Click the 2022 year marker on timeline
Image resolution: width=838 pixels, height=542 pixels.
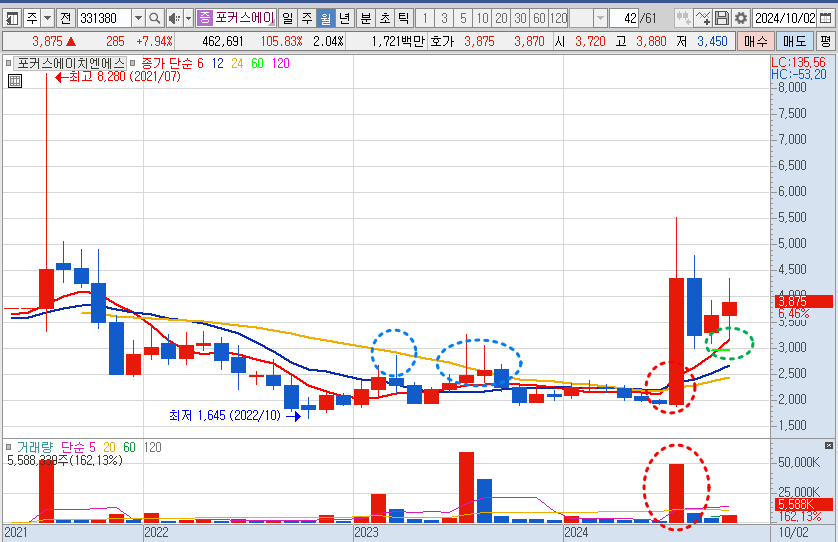[x=156, y=532]
